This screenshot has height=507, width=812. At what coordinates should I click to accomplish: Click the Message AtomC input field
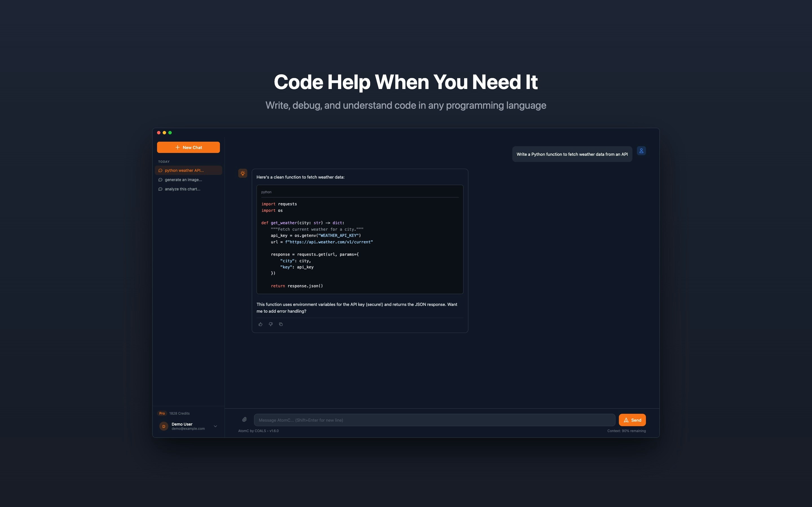[x=434, y=420]
